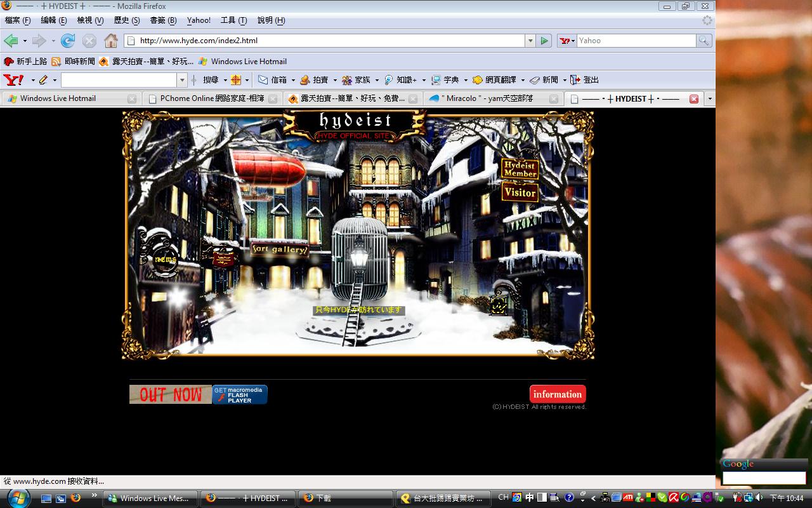Open the 工具 (T) menu
812x508 pixels.
[233, 20]
